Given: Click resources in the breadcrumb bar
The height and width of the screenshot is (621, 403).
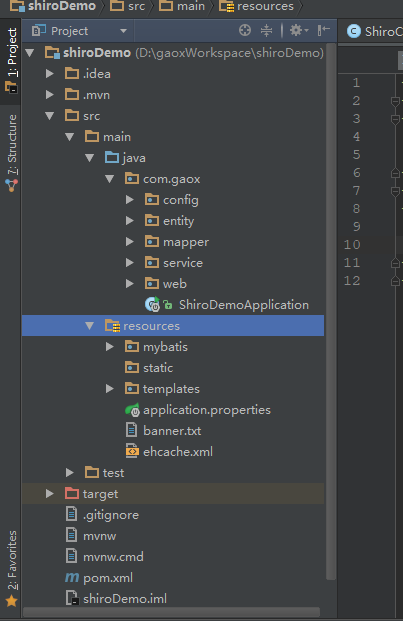Looking at the screenshot, I should (x=256, y=6).
